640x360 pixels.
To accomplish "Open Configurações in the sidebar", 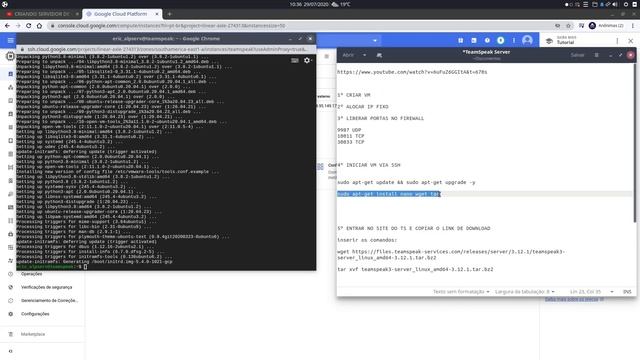I will click(35, 314).
